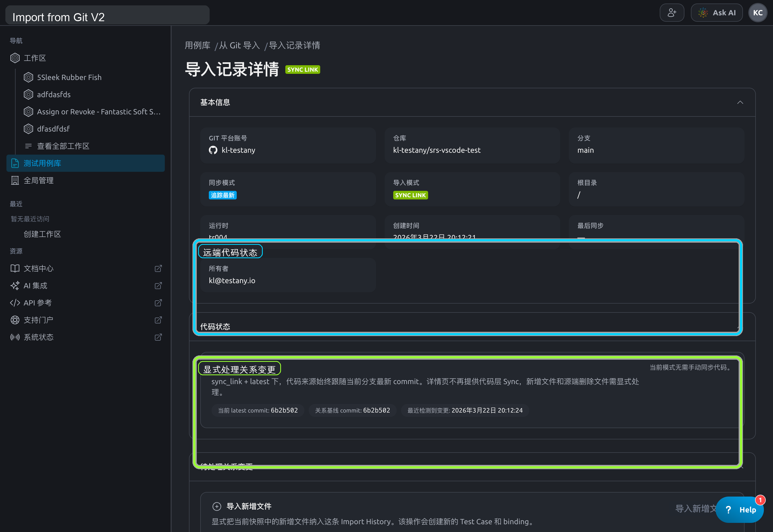Click the invite user icon button
773x532 pixels.
672,13
